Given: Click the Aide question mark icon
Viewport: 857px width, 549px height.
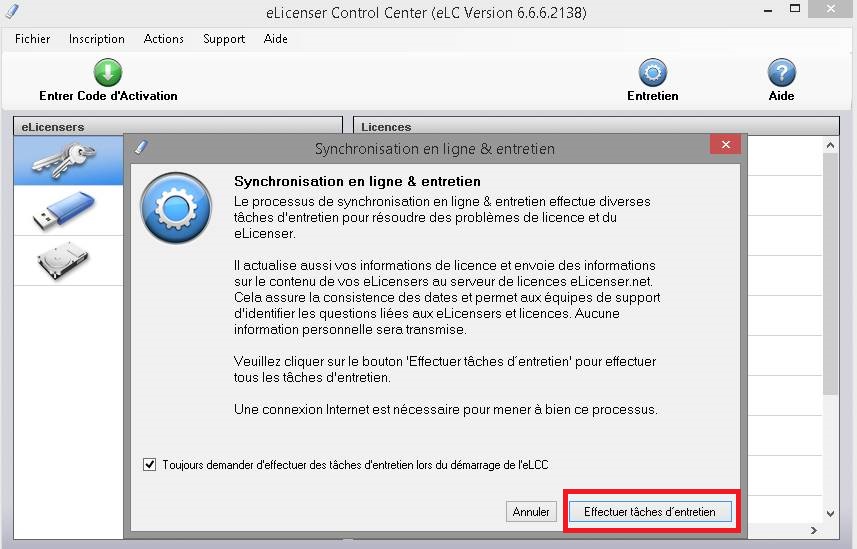Looking at the screenshot, I should point(782,72).
